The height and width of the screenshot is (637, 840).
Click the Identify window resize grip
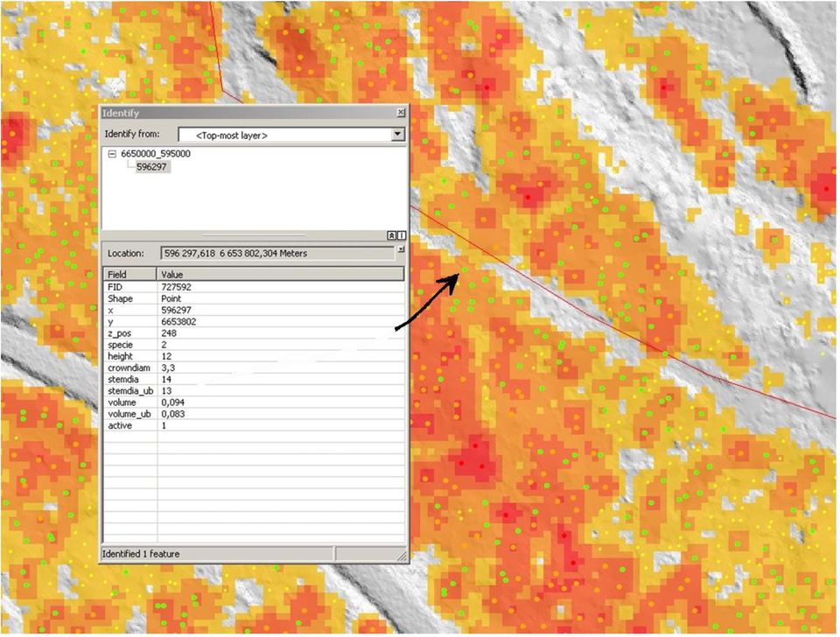402,556
